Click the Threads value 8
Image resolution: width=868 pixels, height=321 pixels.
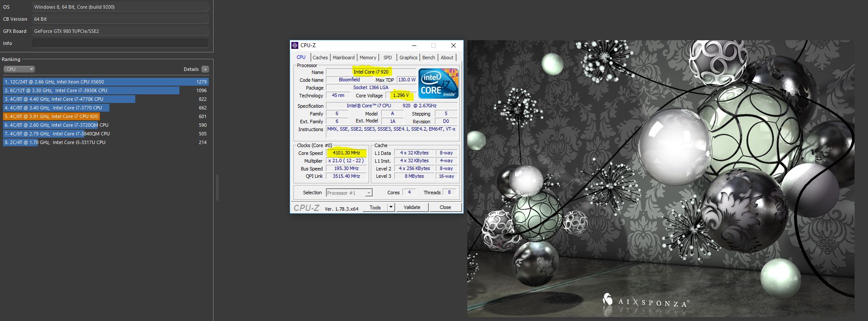pos(449,192)
